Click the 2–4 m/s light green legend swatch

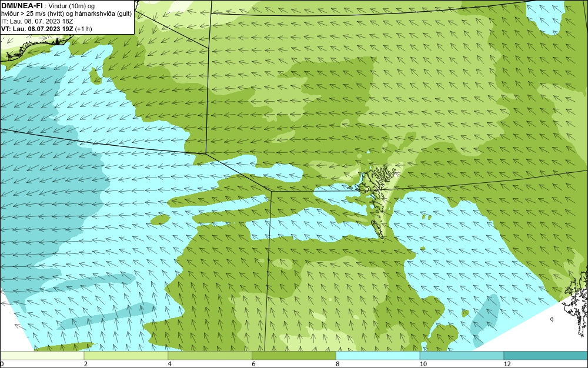coord(126,356)
